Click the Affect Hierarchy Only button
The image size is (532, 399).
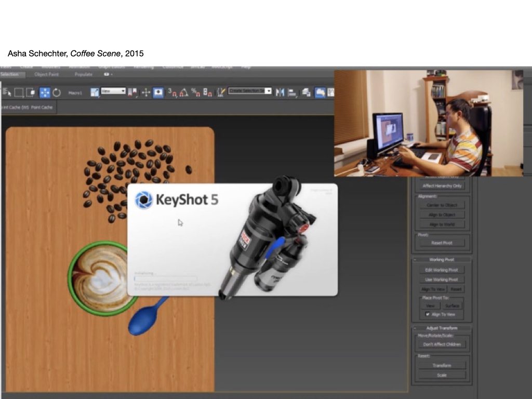pyautogui.click(x=442, y=186)
